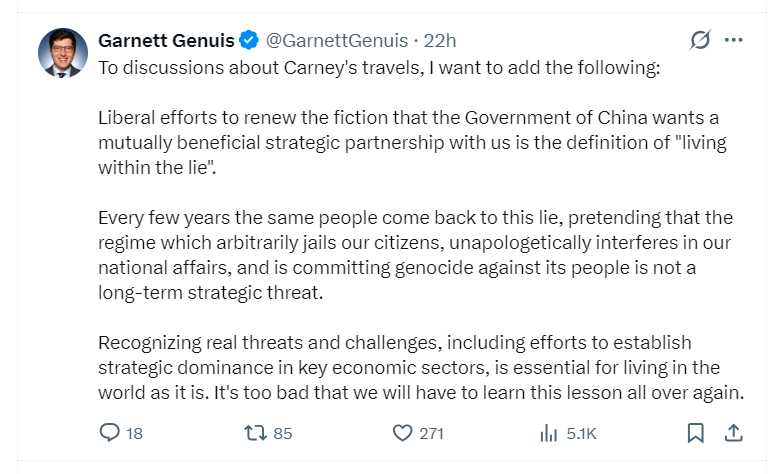783x474 pixels.
Task: Click the paragraph starting "Recognizing real threats"
Action: (x=420, y=368)
